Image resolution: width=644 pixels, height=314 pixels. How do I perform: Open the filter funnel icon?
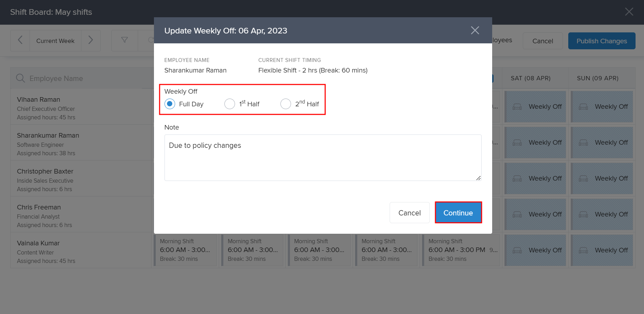124,40
